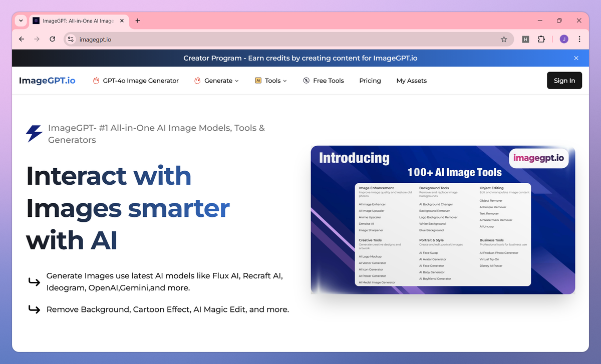Bookmark this page with the star
The width and height of the screenshot is (601, 364).
(x=504, y=40)
